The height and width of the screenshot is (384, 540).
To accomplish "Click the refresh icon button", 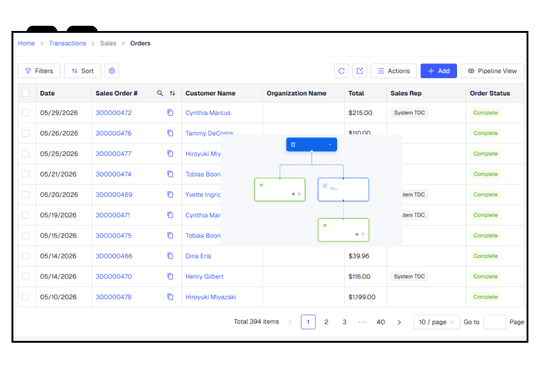I will 341,71.
